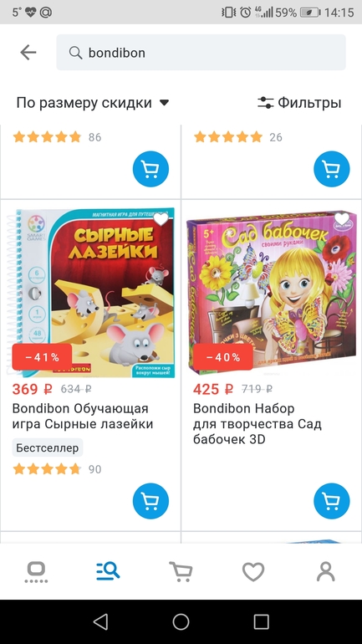Add Сад бабочек set to cart
This screenshot has width=362, height=644.
click(332, 501)
